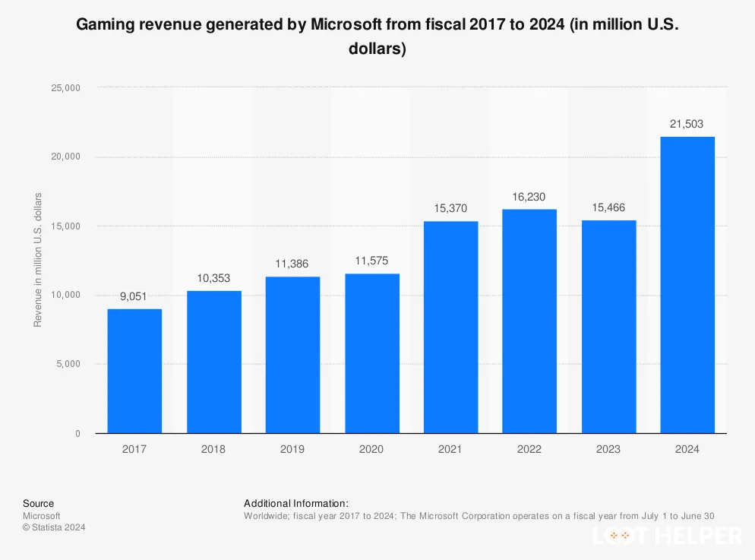Click the 21,503 value label
This screenshot has height=560, width=755.
687,124
